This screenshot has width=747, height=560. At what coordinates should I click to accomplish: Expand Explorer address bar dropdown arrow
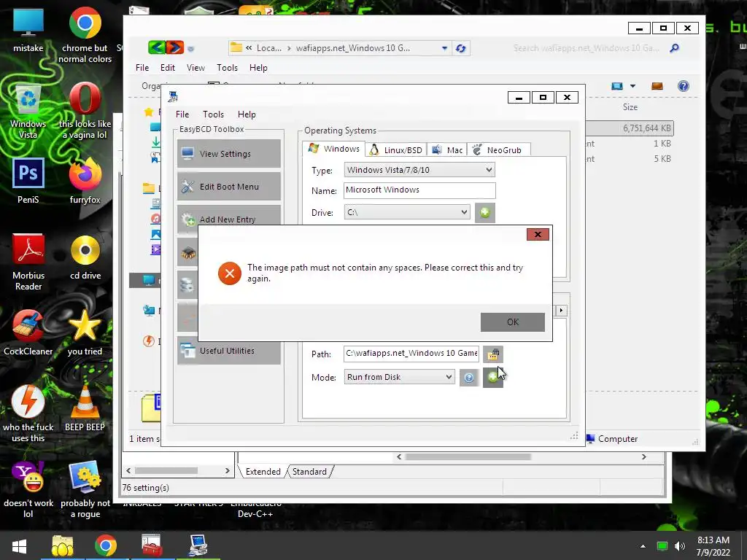(444, 48)
